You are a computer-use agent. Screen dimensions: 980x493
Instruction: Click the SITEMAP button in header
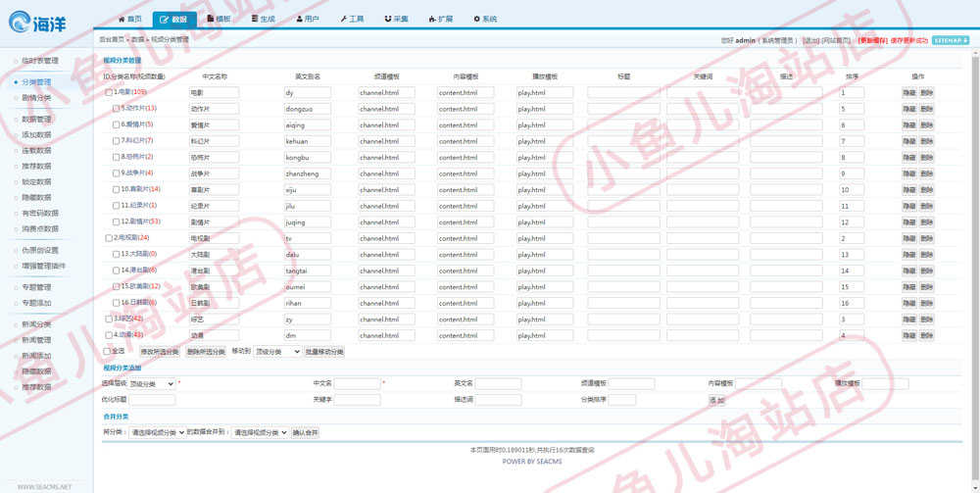(950, 40)
